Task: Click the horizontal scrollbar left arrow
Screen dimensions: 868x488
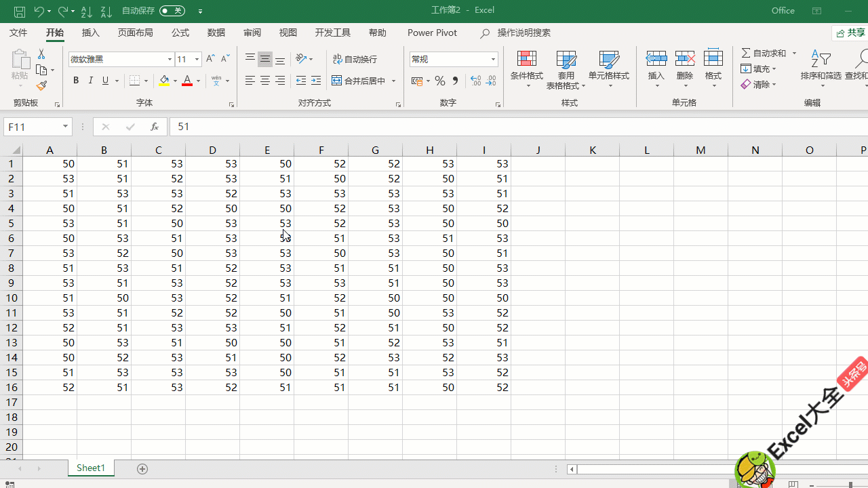Action: coord(572,469)
